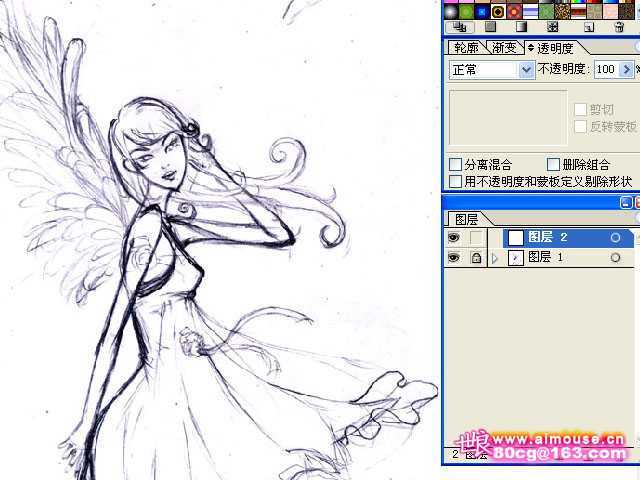Pick the yellow-black ring pattern swatch

point(498,11)
